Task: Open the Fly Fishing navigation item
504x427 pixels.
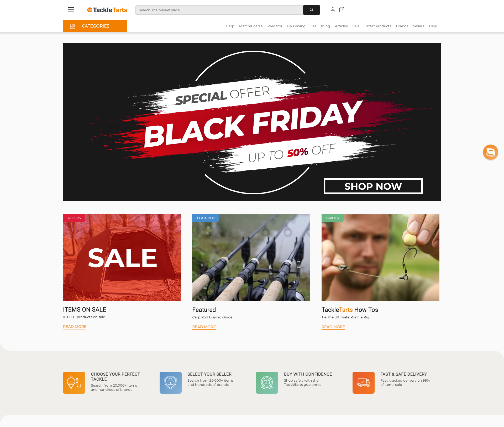Action: tap(296, 26)
